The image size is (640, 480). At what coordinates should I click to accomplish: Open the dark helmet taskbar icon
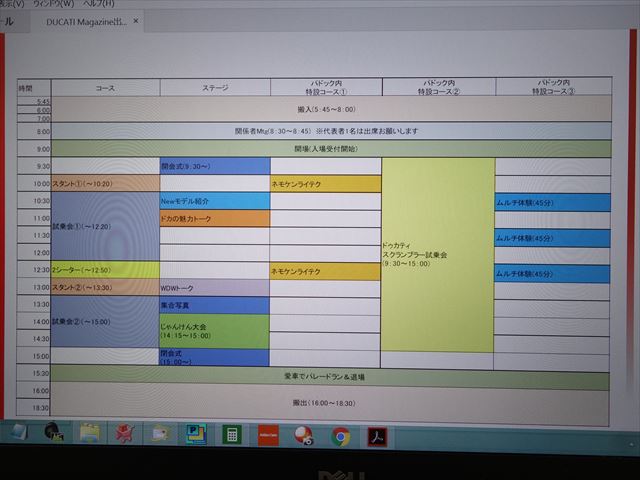pyautogui.click(x=54, y=432)
